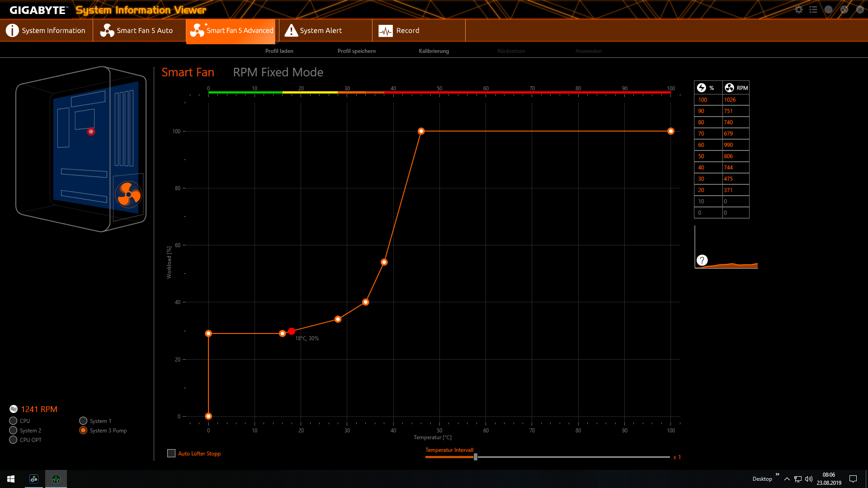868x488 pixels.
Task: Click the Temperatur Intervall slider handle
Action: 476,457
